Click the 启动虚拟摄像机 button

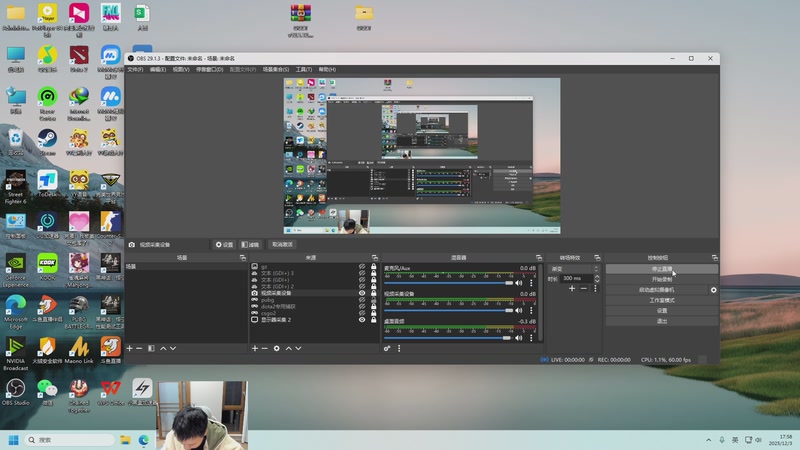657,290
